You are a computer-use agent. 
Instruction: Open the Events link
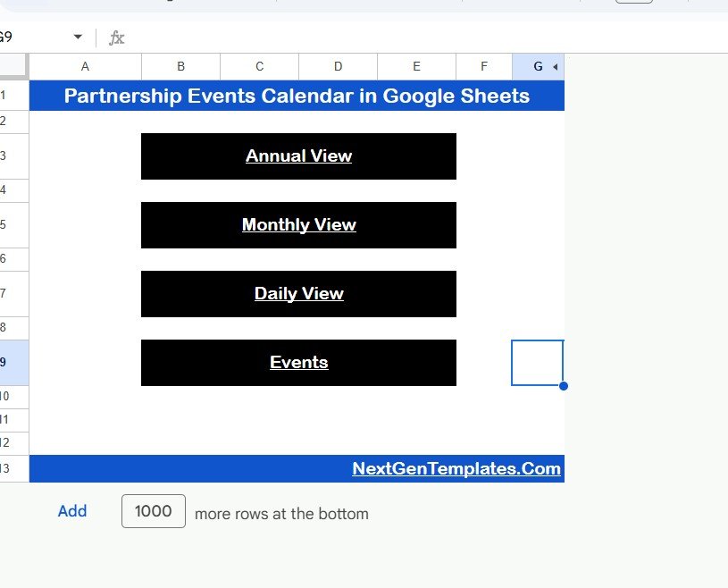point(298,362)
